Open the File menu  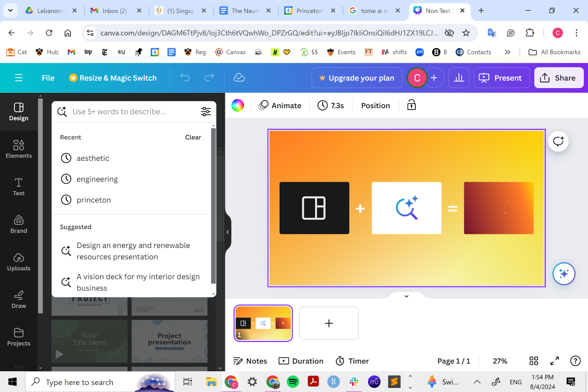click(48, 78)
